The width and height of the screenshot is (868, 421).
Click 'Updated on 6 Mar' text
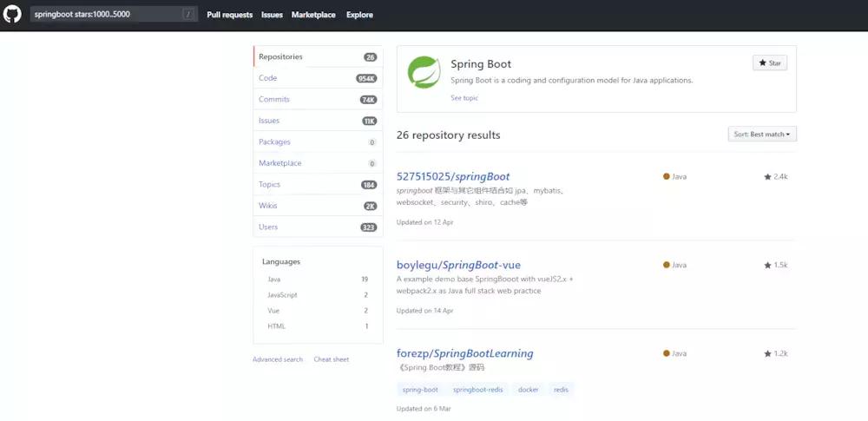coord(424,409)
